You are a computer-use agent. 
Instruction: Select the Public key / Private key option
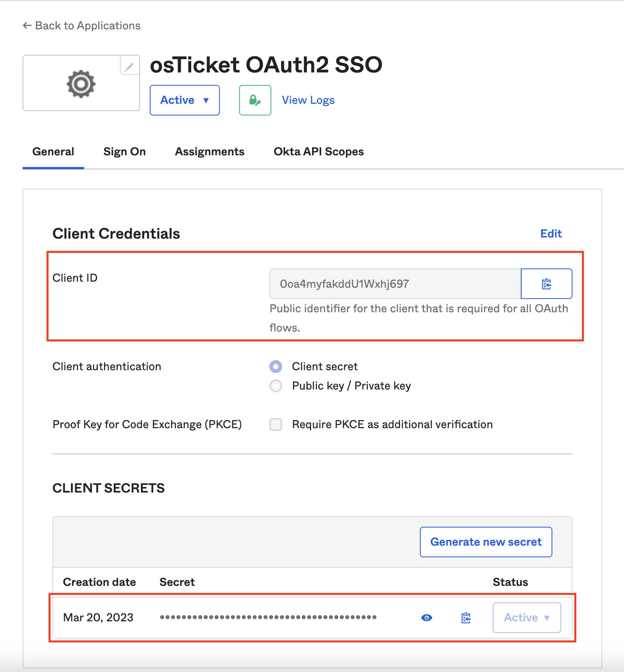tap(276, 385)
